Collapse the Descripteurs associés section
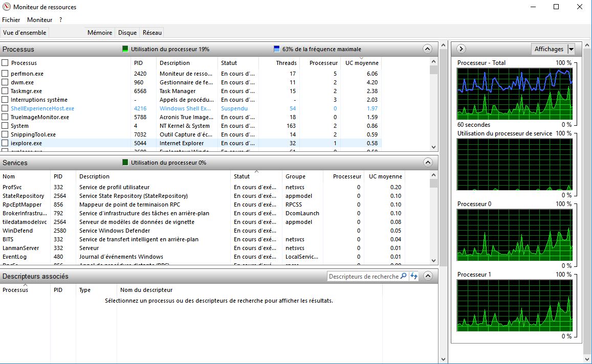The height and width of the screenshot is (364, 592). click(x=427, y=276)
